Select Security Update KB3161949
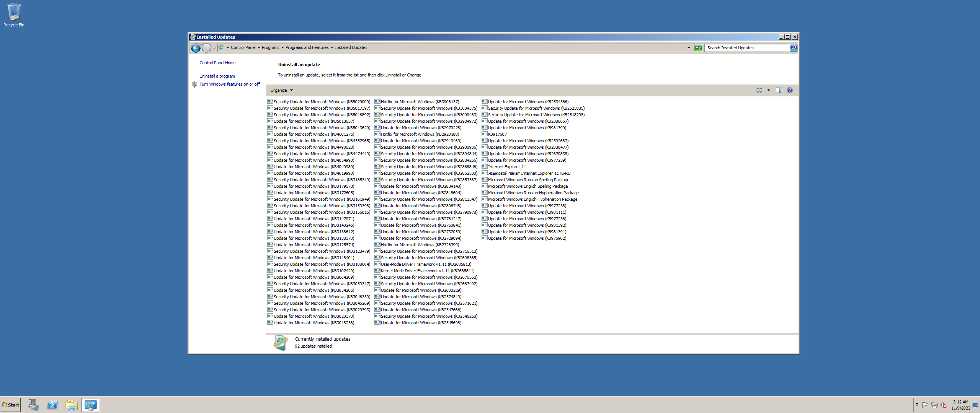The height and width of the screenshot is (413, 980). click(319, 199)
